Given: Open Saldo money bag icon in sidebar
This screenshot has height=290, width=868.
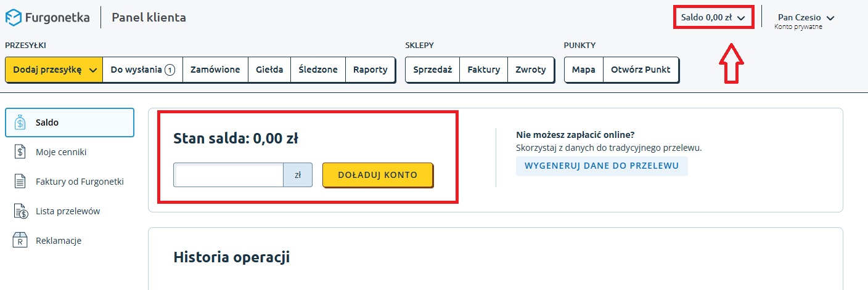Looking at the screenshot, I should tap(20, 123).
